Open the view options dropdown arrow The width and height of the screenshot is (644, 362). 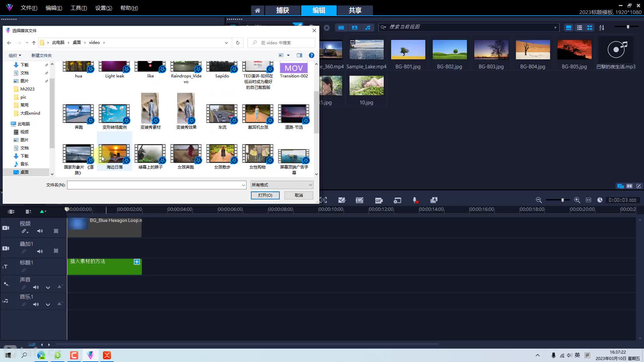(288, 55)
